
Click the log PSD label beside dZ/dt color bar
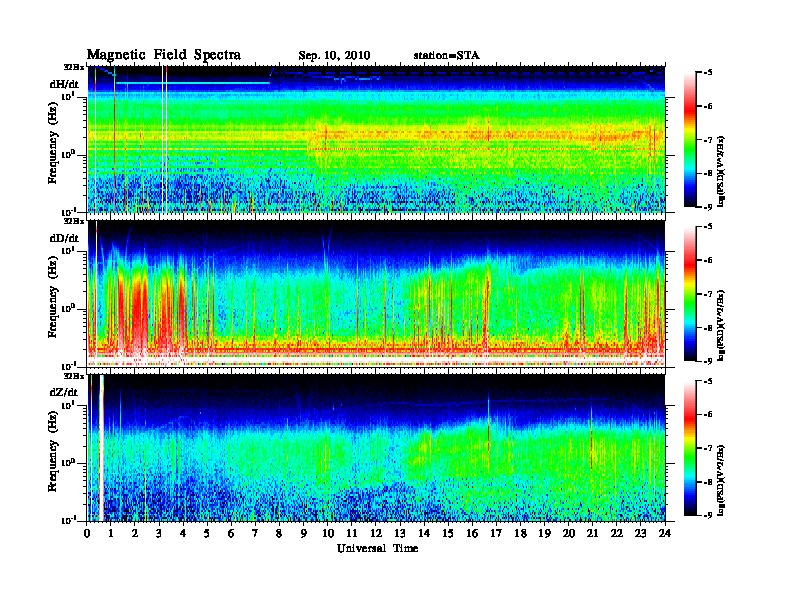722,480
